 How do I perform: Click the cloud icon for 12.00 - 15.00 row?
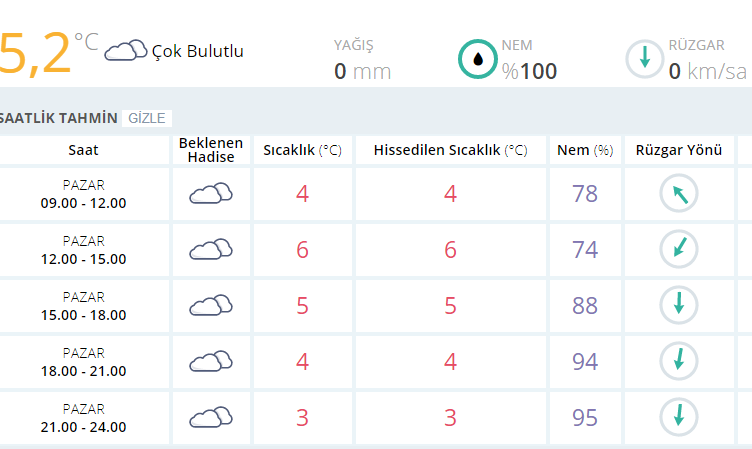point(211,249)
